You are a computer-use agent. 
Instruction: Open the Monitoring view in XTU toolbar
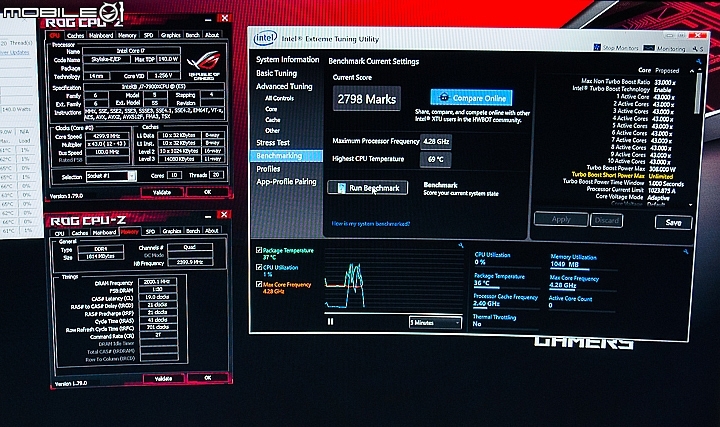tap(664, 48)
